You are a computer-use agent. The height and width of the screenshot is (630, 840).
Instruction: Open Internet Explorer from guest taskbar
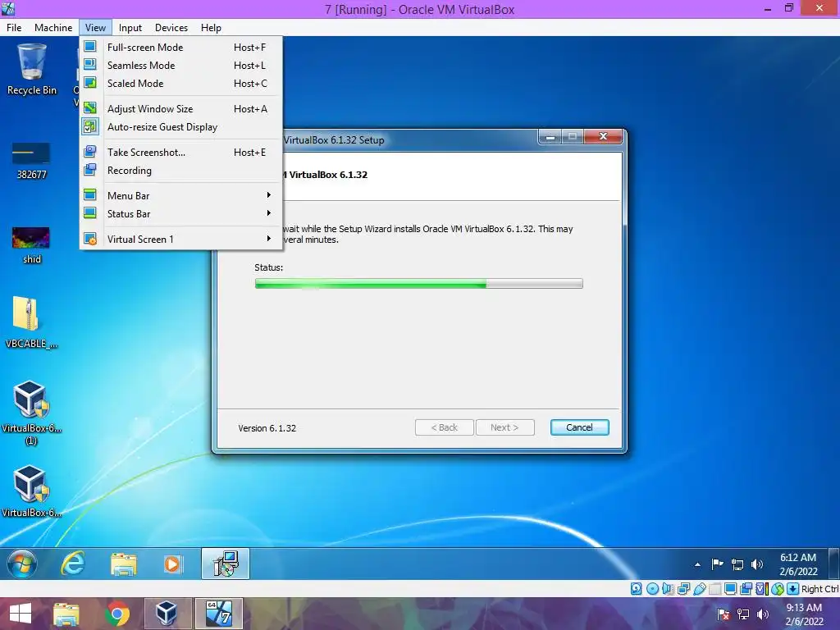click(73, 564)
